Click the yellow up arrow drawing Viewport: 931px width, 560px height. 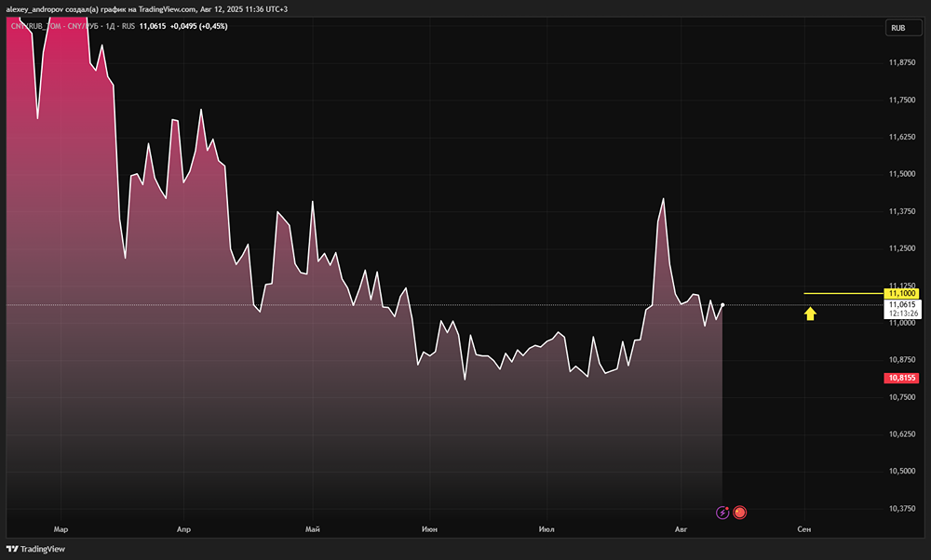tap(810, 314)
